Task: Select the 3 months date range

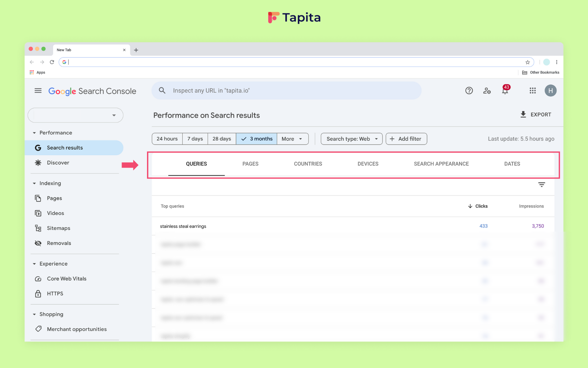Action: (257, 139)
